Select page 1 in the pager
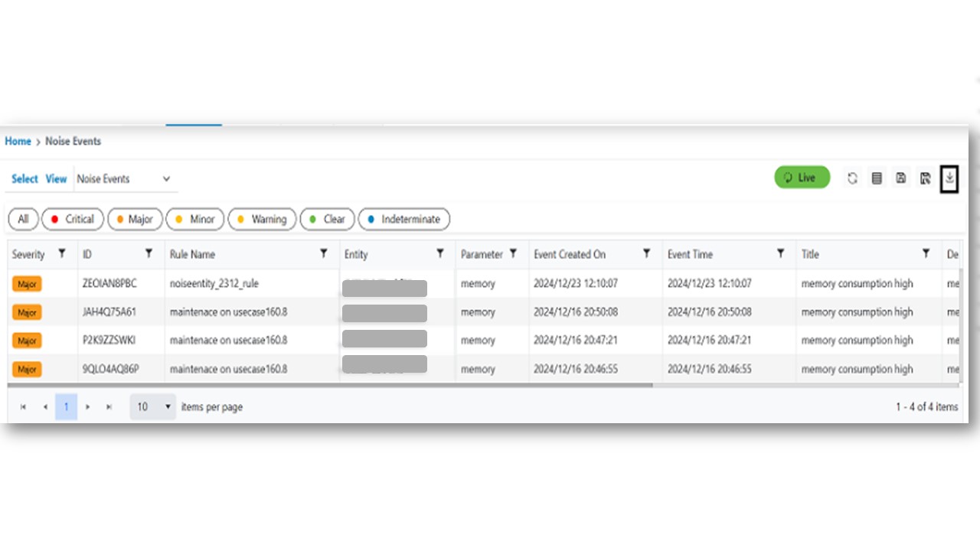This screenshot has width=980, height=551. [66, 407]
